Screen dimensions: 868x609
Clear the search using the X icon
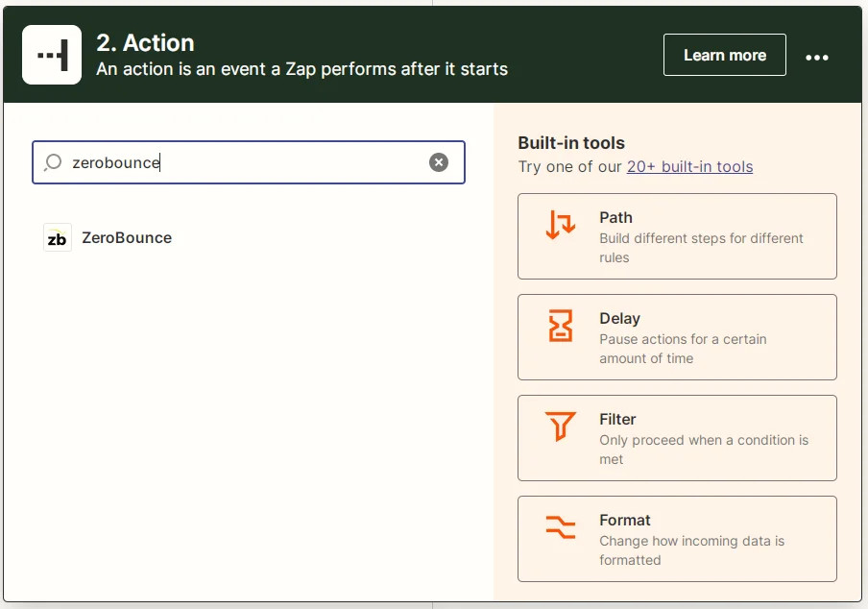coord(439,161)
